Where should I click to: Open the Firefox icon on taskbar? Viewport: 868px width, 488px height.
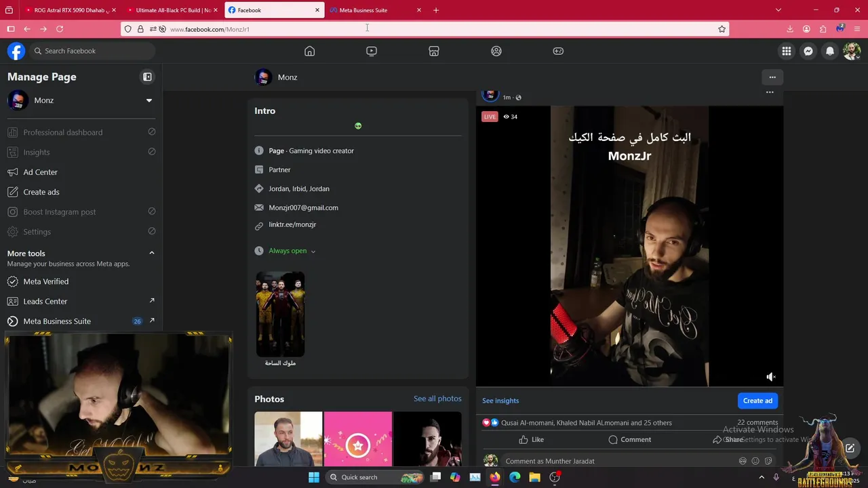(495, 477)
